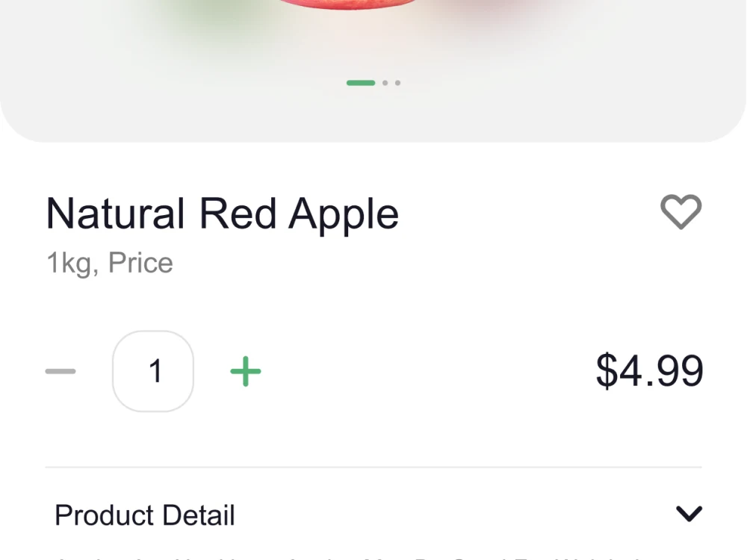Add Natural Red Apple to favorites with heart

(x=681, y=212)
